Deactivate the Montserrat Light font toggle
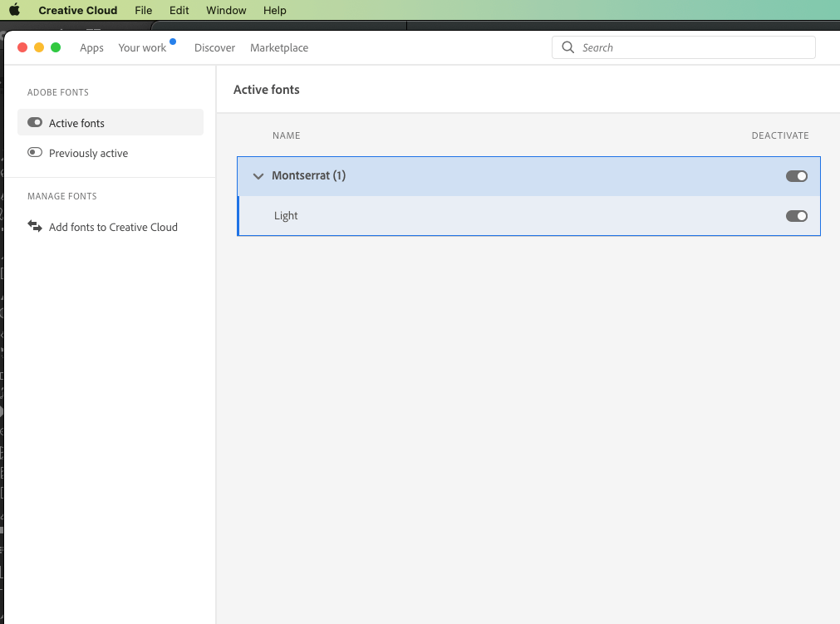Image resolution: width=840 pixels, height=624 pixels. 797,216
